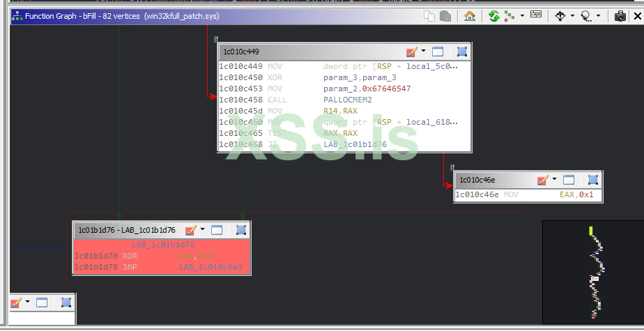Click the block focus mode icon
Image resolution: width=644 pixels, height=331 pixels.
(x=585, y=17)
